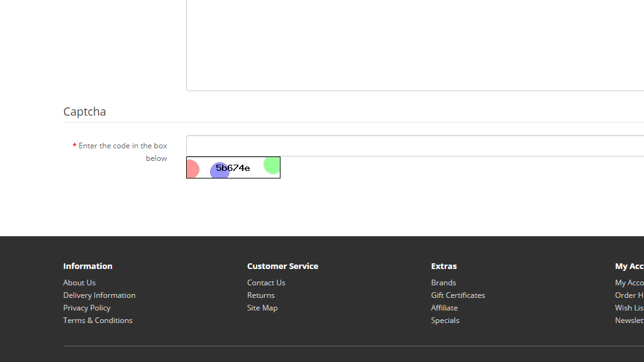Open the About Us page
This screenshot has height=362, width=644.
[x=79, y=283]
